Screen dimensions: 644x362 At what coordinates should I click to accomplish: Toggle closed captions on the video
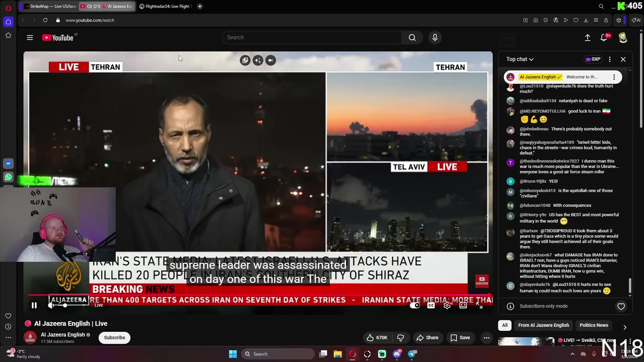431,305
